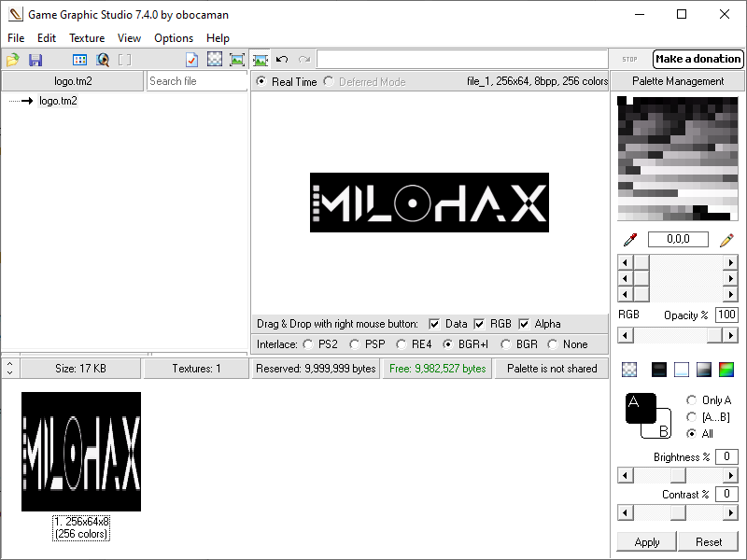Select the eyedropper color picker tool
Image resolution: width=747 pixels, height=560 pixels.
pos(629,240)
